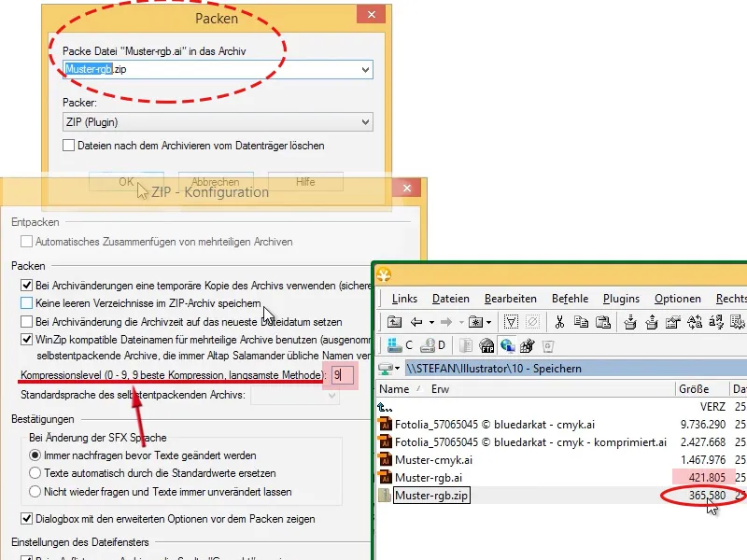
Task: Click the Convert icon with accented letters
Action: pos(716,322)
